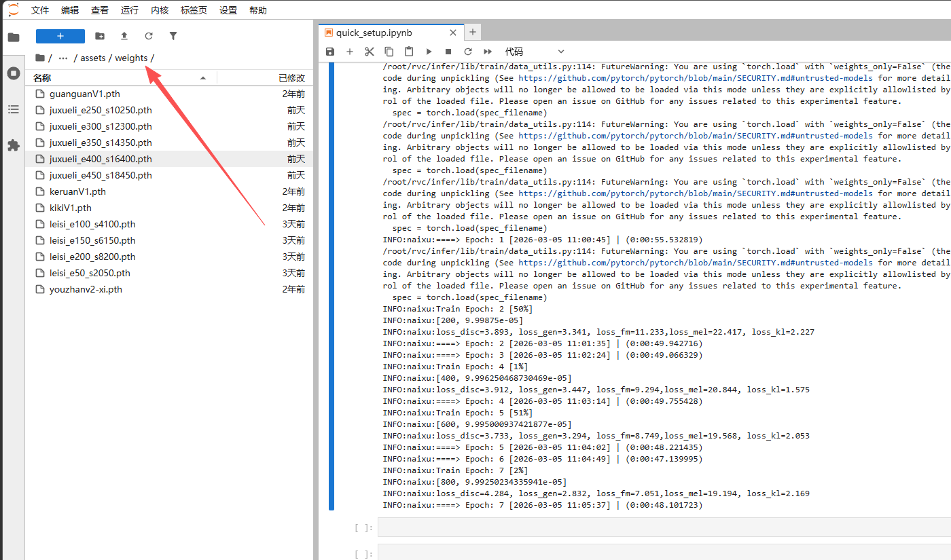Select file youzhanv2-xi.pth

[169, 289]
